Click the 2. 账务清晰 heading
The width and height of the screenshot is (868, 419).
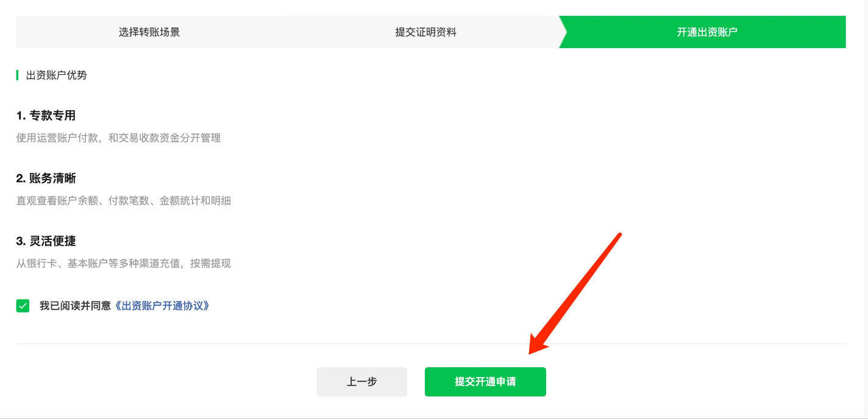pos(46,178)
